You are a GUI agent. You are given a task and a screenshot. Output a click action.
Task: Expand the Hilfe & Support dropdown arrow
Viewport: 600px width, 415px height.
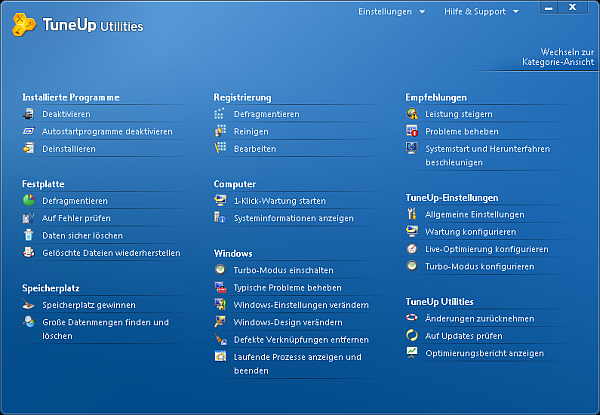click(516, 12)
